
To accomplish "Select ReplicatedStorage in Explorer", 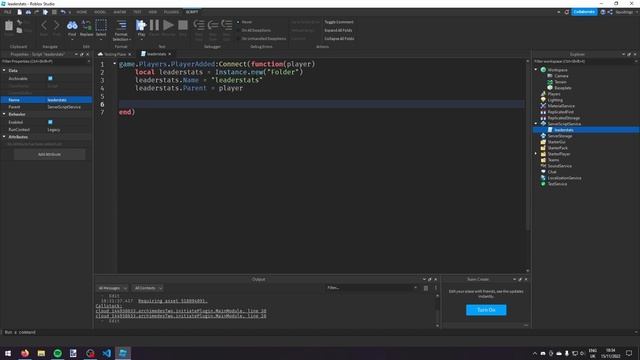I will coord(563,118).
